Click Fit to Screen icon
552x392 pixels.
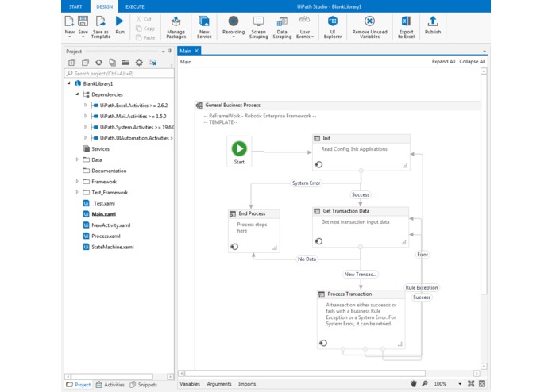pyautogui.click(x=471, y=383)
